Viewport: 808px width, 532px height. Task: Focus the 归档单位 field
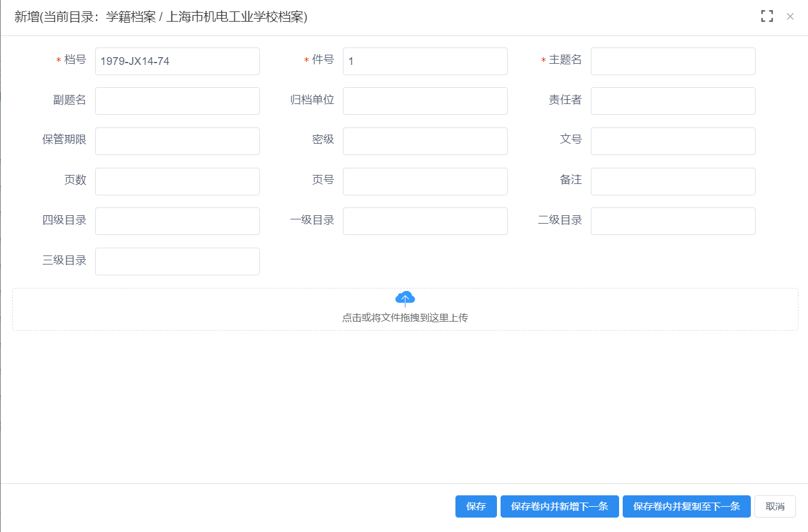coord(425,101)
